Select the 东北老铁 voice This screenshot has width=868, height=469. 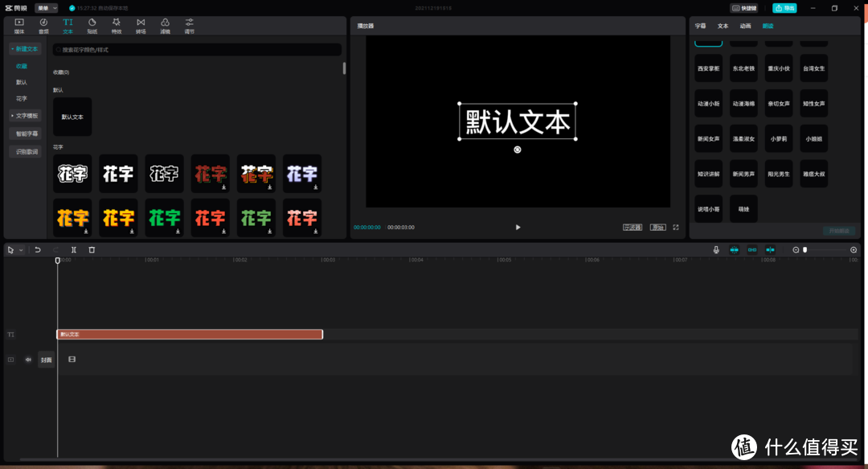pyautogui.click(x=743, y=68)
